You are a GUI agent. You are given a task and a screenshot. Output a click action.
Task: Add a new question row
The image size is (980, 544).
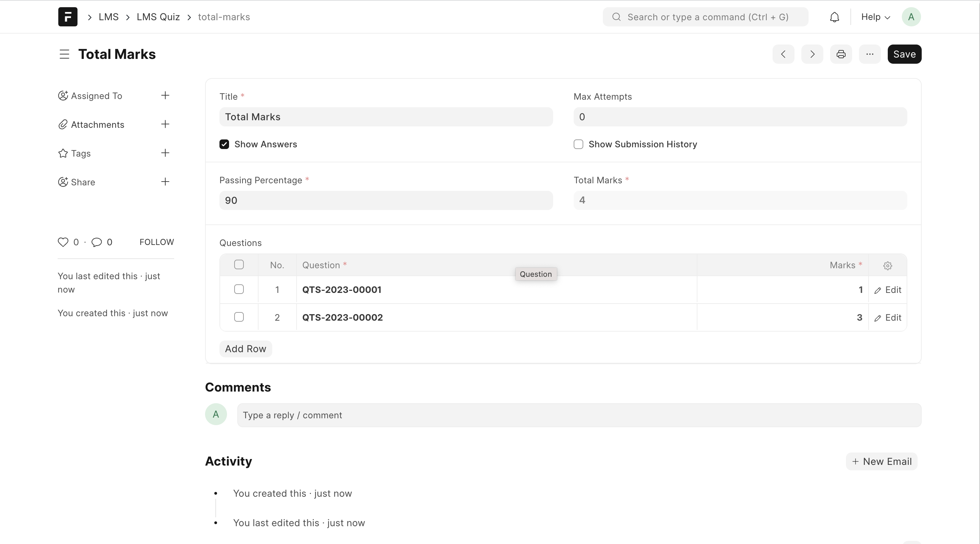[x=246, y=349]
